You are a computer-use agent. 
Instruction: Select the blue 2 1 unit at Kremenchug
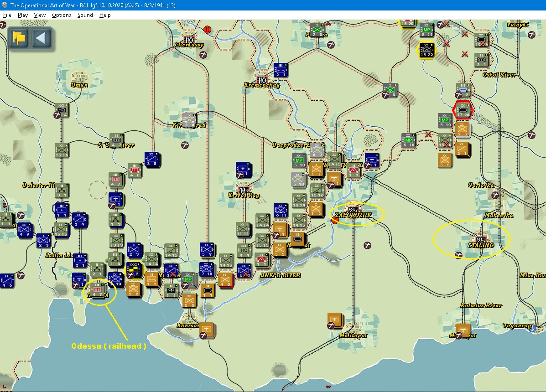point(280,70)
